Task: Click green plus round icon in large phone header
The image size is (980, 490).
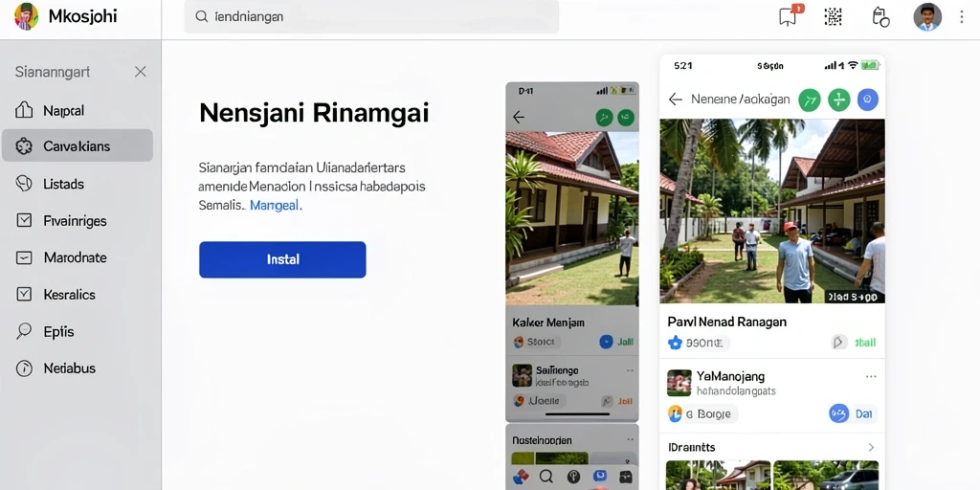Action: [x=838, y=100]
